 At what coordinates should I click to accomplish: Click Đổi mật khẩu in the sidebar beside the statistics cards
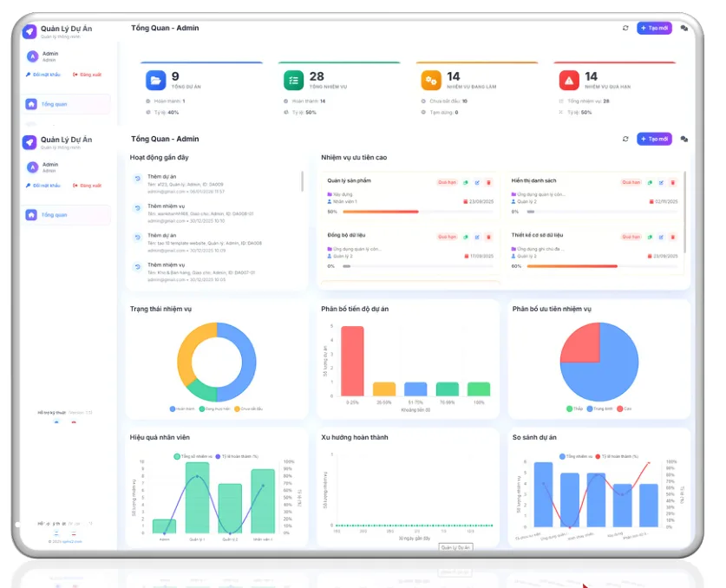tap(43, 75)
